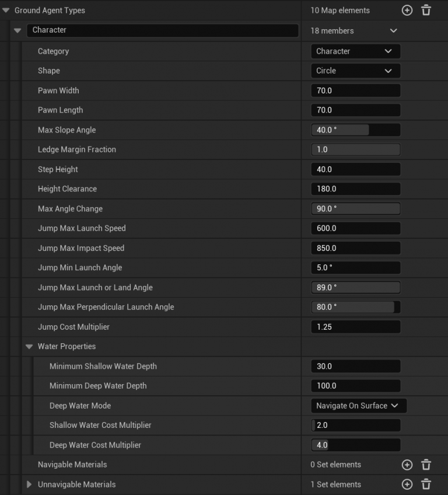Open the Deep Water Mode dropdown

pos(358,406)
